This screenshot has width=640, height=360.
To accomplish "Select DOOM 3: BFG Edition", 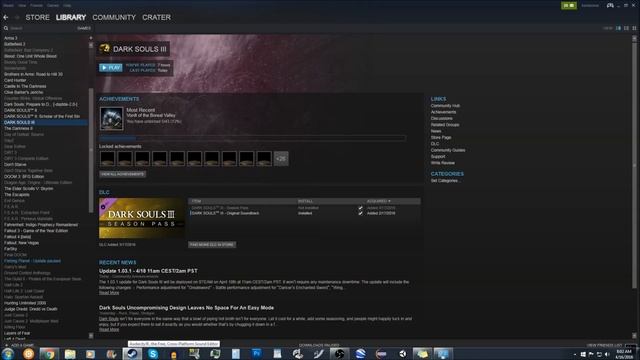I will [x=24, y=176].
